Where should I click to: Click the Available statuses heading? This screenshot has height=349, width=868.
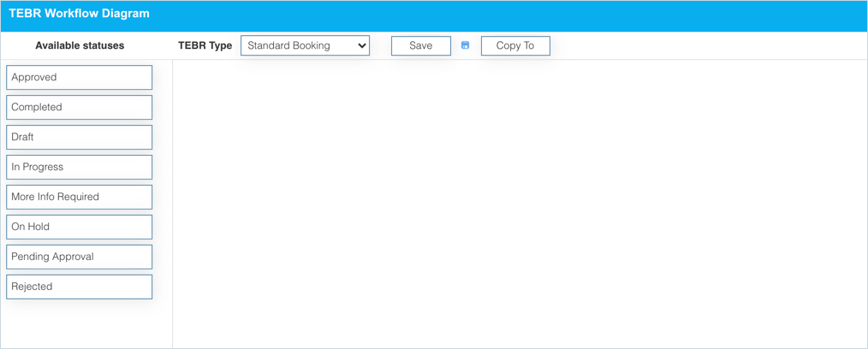click(x=80, y=45)
